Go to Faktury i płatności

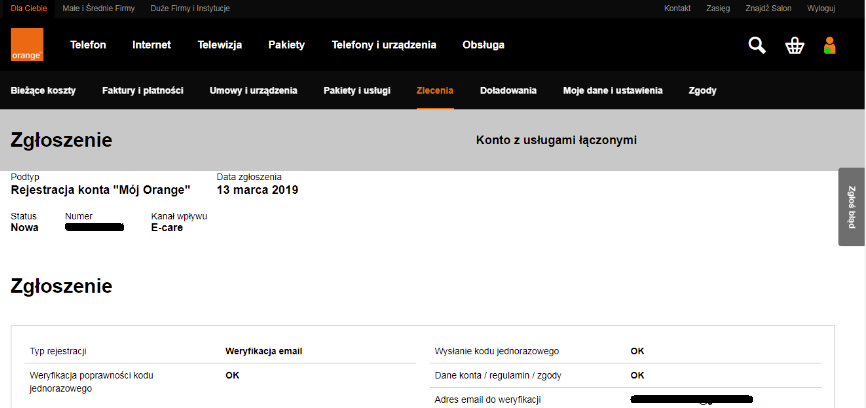(x=142, y=91)
